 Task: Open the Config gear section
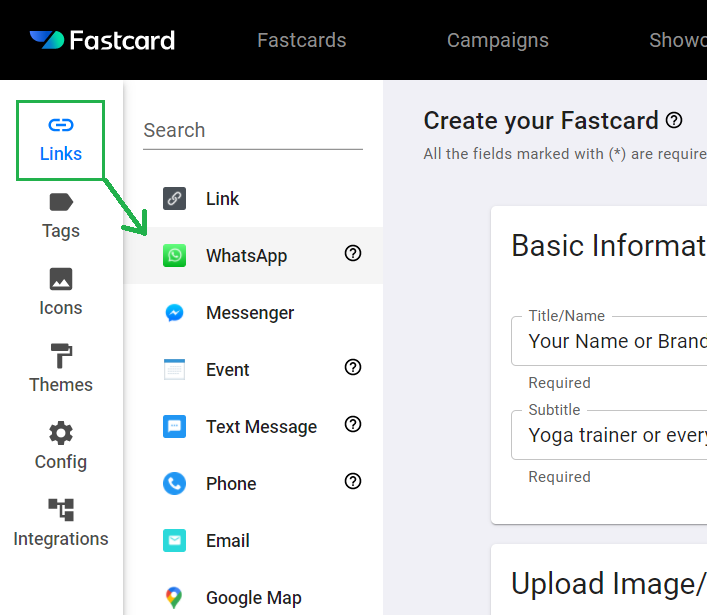61,446
